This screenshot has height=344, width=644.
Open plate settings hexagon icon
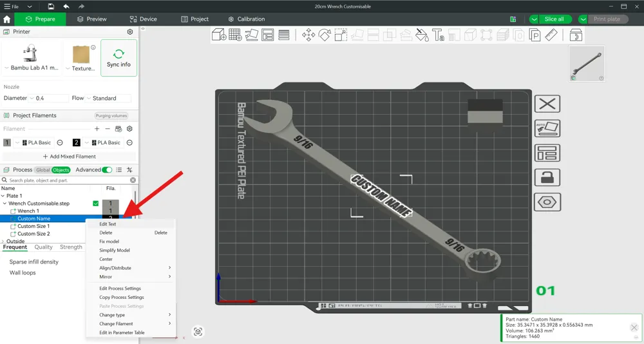click(547, 202)
